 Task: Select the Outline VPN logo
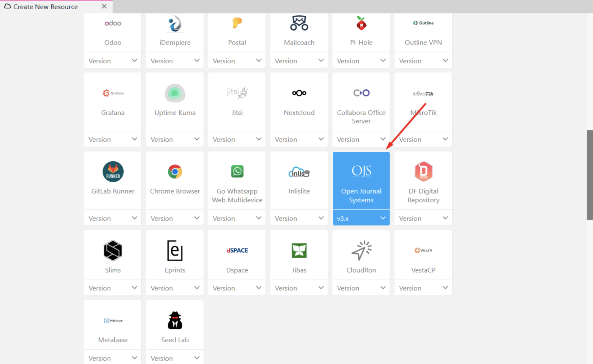pyautogui.click(x=423, y=23)
